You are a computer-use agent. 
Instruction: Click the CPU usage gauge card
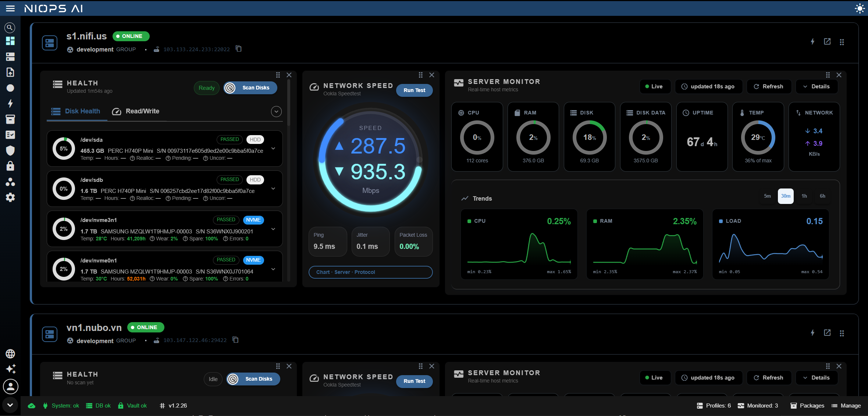coord(477,137)
